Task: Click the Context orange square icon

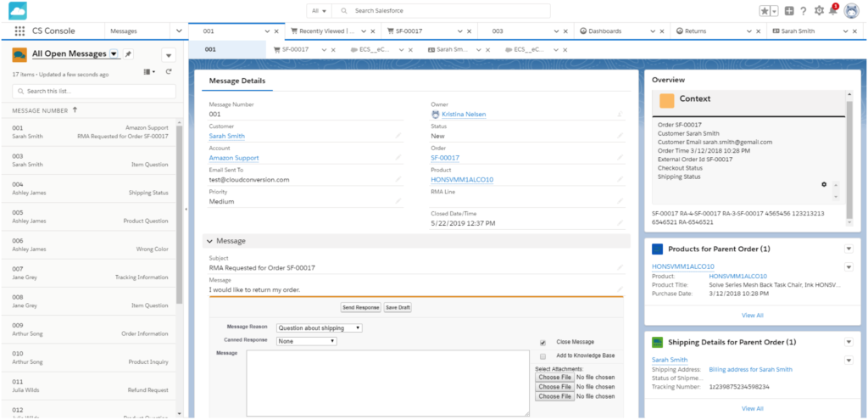Action: 667,100
